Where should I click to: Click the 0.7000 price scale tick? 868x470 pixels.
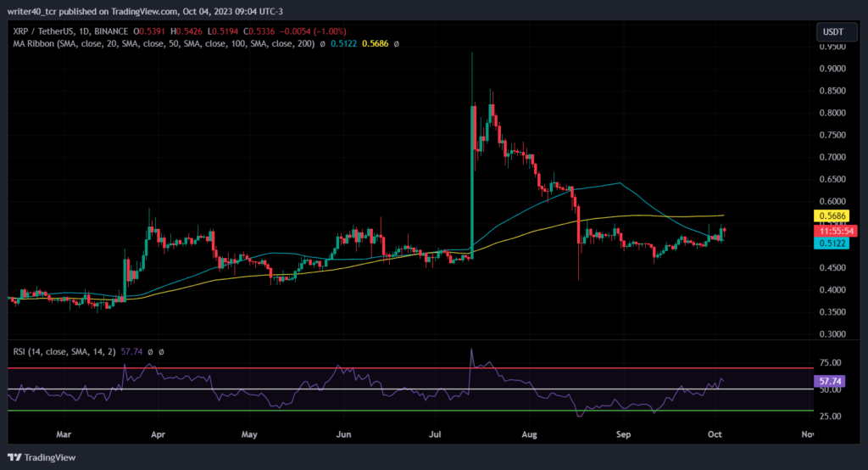click(832, 158)
